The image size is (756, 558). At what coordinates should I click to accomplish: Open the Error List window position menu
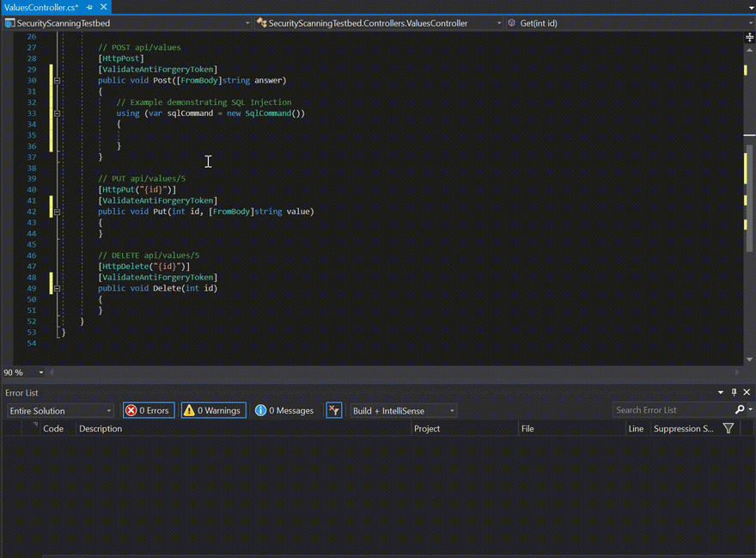(720, 392)
